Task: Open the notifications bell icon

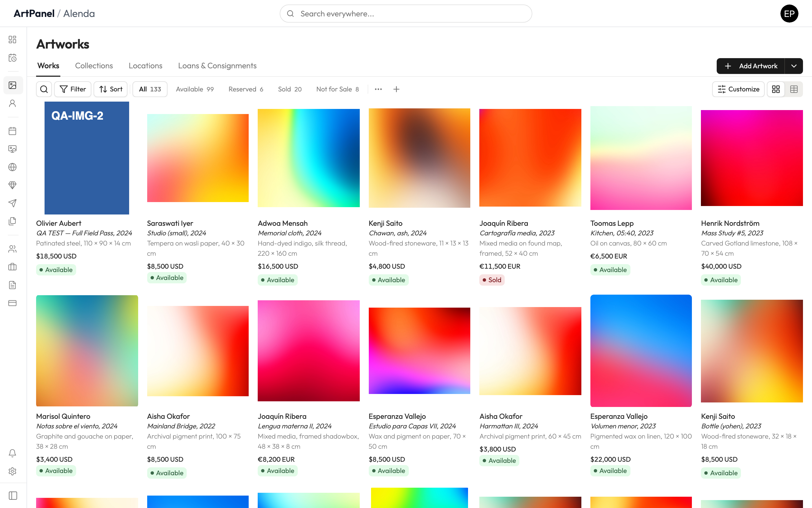Action: pyautogui.click(x=12, y=453)
